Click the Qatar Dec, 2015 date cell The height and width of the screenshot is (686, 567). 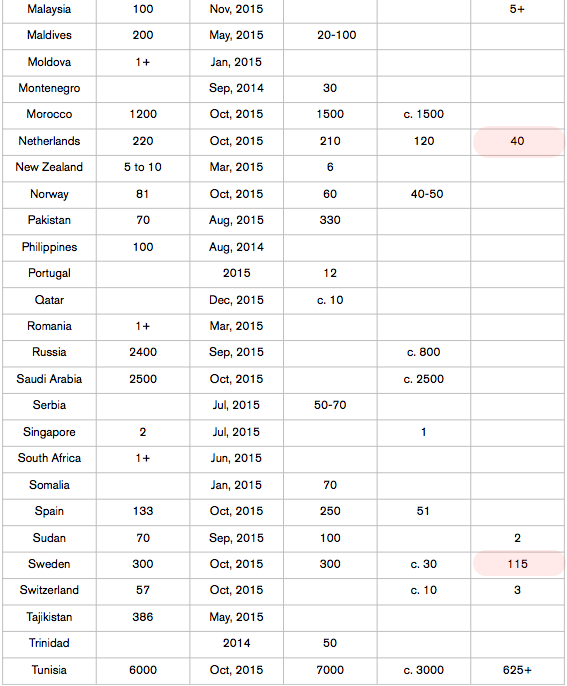[236, 300]
